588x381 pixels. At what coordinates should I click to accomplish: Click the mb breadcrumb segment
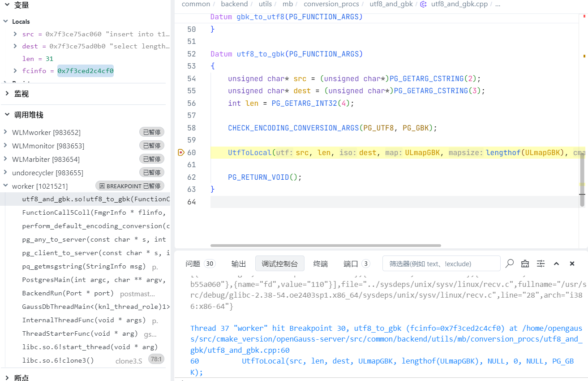[288, 4]
